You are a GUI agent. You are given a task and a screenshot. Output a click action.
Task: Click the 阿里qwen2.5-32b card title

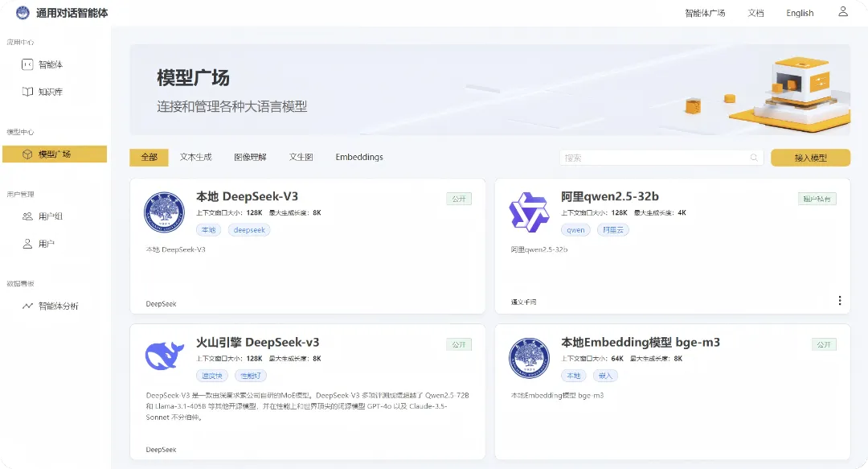(x=610, y=197)
